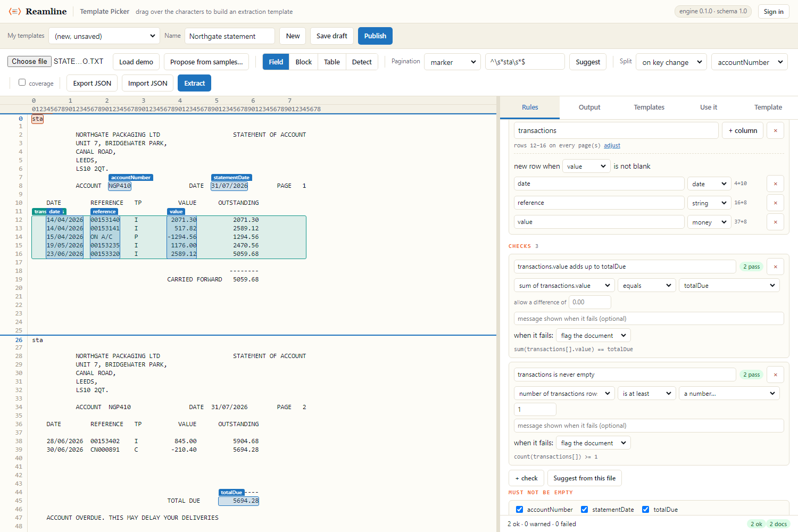Click the Reamline logo icon

(15, 11)
